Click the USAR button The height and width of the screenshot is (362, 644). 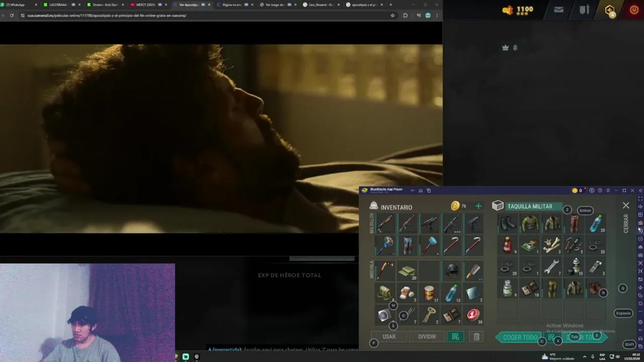389,337
